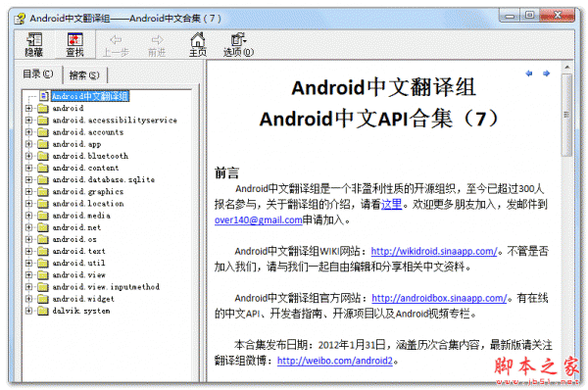
Task: Open the over140@gmail.com email link
Action: (259, 219)
